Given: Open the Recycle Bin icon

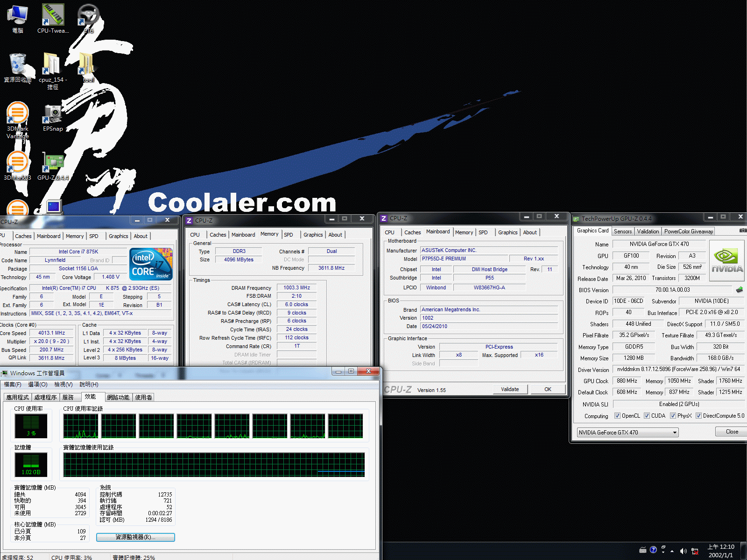Looking at the screenshot, I should (18, 68).
